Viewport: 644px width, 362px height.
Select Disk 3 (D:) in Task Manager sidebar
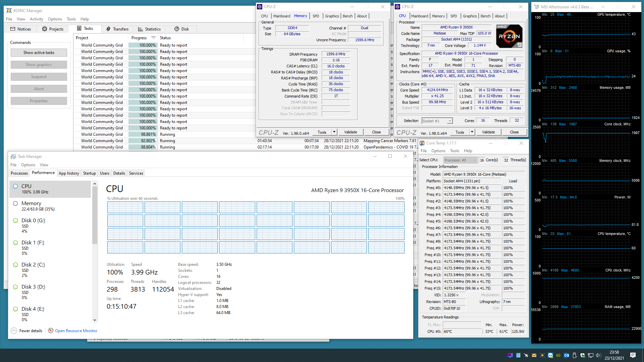(x=50, y=292)
